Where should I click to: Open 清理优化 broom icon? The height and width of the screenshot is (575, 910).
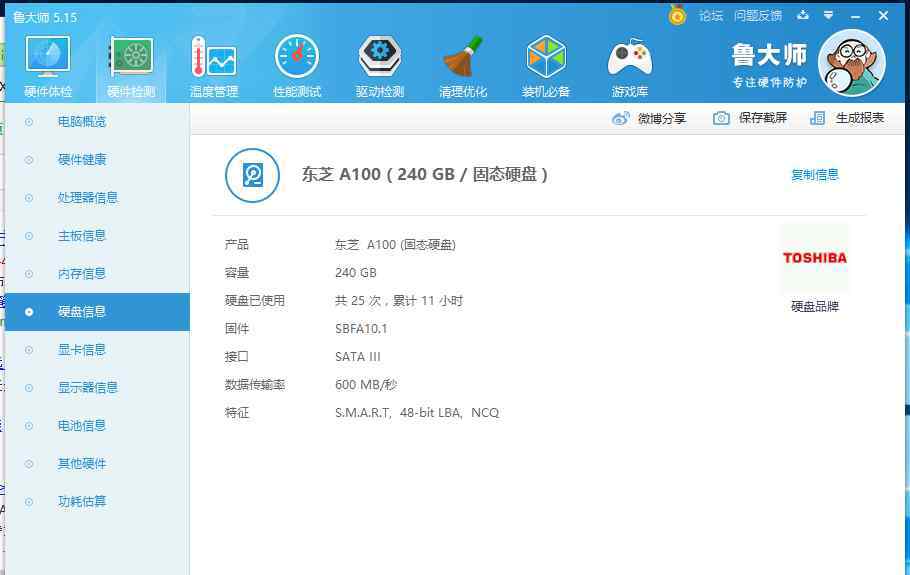463,56
